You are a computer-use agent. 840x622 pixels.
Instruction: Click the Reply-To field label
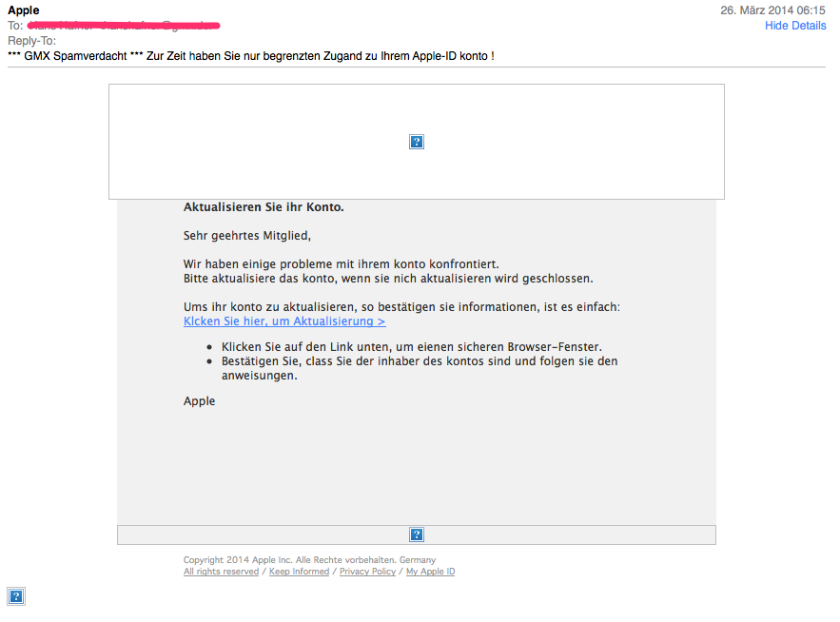point(31,41)
